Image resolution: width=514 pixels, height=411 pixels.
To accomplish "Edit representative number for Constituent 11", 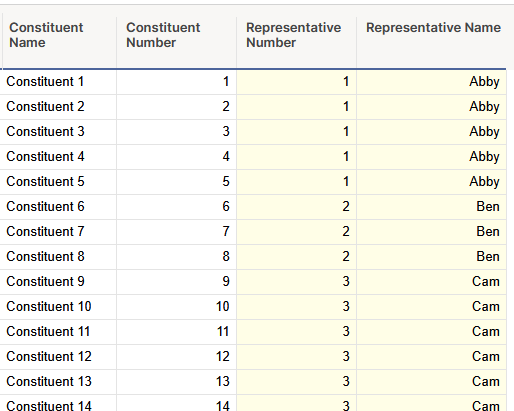I will point(297,332).
